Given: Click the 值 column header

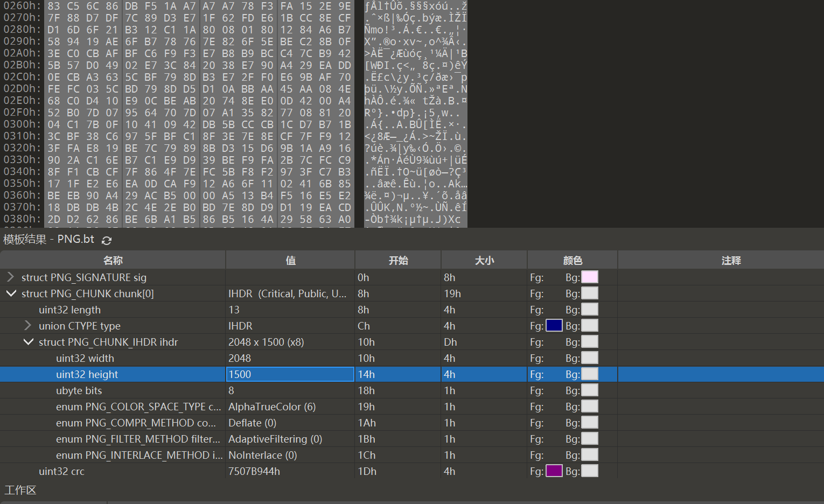Looking at the screenshot, I should pyautogui.click(x=290, y=260).
